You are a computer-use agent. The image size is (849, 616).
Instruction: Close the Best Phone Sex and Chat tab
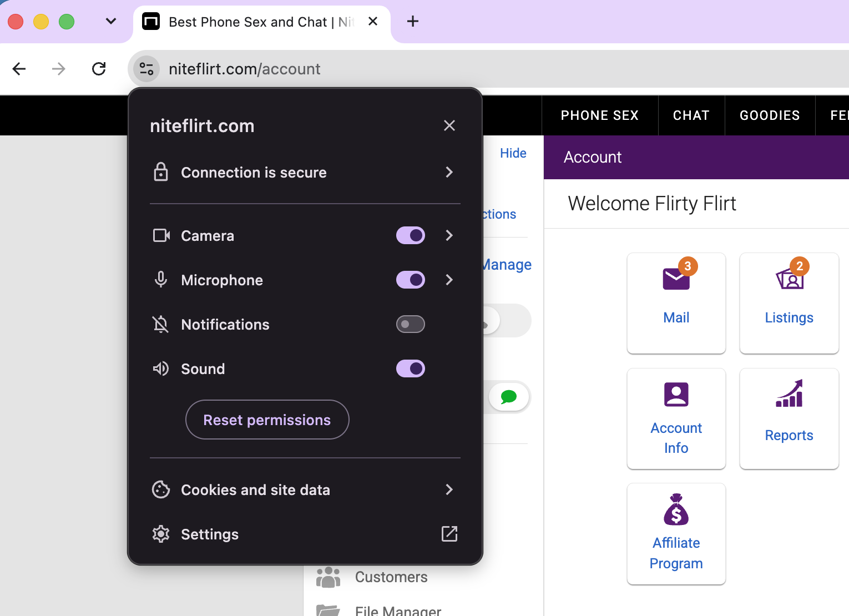pos(373,22)
